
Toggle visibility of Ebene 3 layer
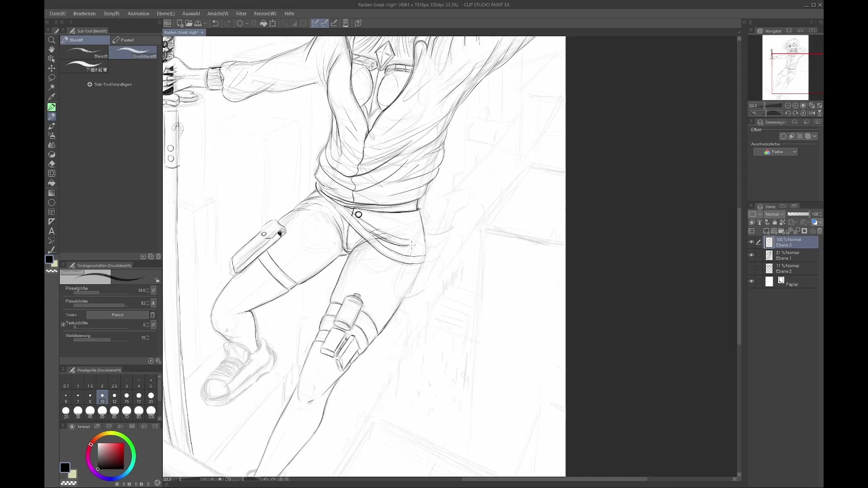click(751, 242)
